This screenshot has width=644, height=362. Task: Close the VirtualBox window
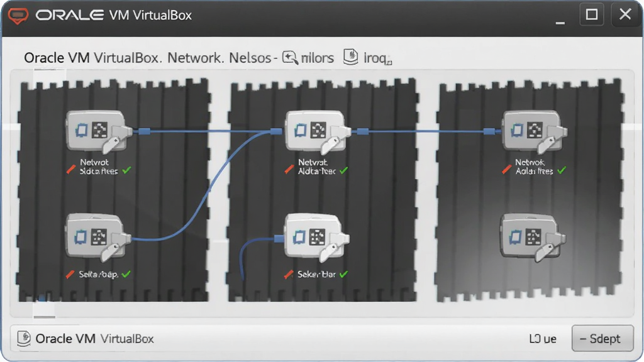625,15
